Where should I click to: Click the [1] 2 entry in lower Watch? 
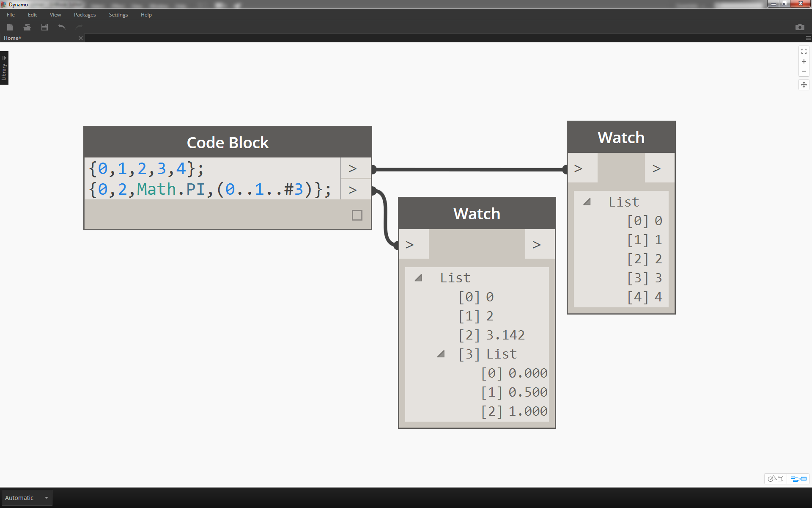pyautogui.click(x=476, y=316)
